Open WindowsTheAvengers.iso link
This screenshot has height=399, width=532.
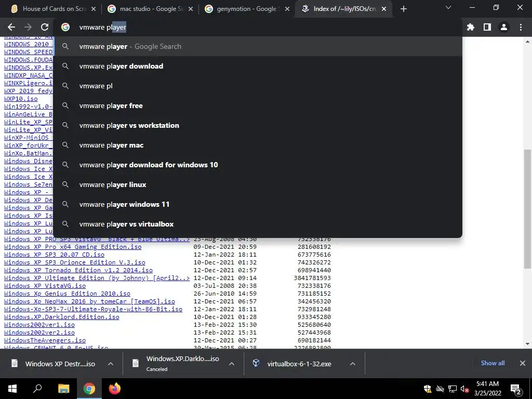45,340
